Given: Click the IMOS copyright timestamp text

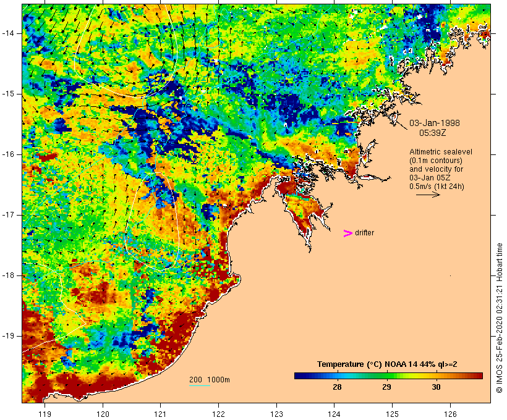Looking at the screenshot, I should click(x=499, y=318).
